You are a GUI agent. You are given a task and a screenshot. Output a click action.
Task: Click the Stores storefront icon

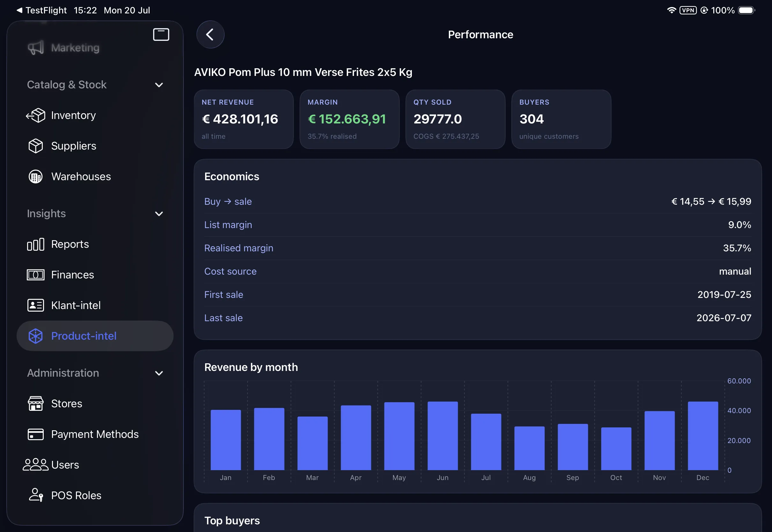[36, 404]
